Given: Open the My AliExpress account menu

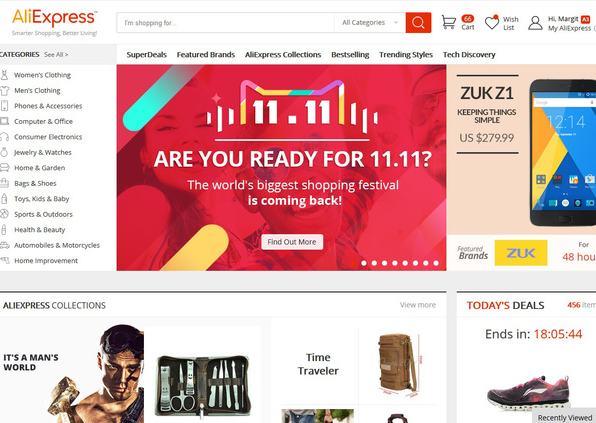Looking at the screenshot, I should 569,28.
